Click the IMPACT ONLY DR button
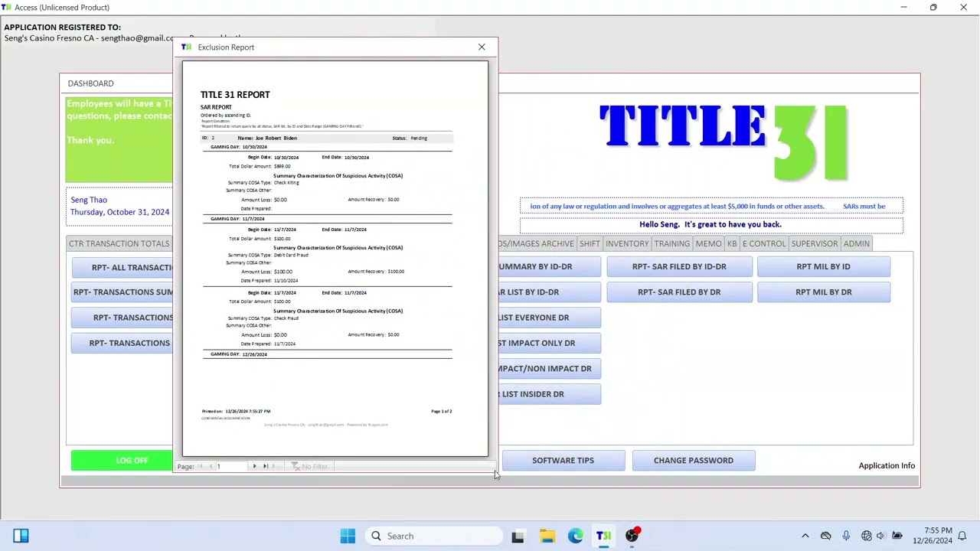The image size is (980, 551). [x=549, y=343]
